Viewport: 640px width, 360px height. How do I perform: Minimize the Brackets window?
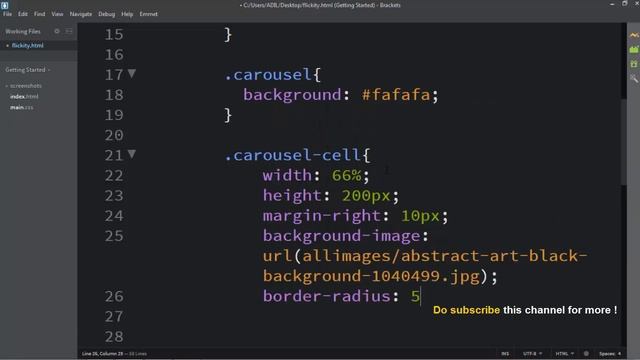click(612, 4)
